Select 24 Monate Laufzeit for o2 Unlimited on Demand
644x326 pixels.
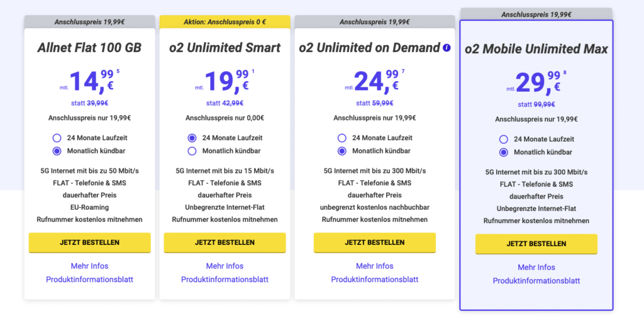click(x=341, y=138)
